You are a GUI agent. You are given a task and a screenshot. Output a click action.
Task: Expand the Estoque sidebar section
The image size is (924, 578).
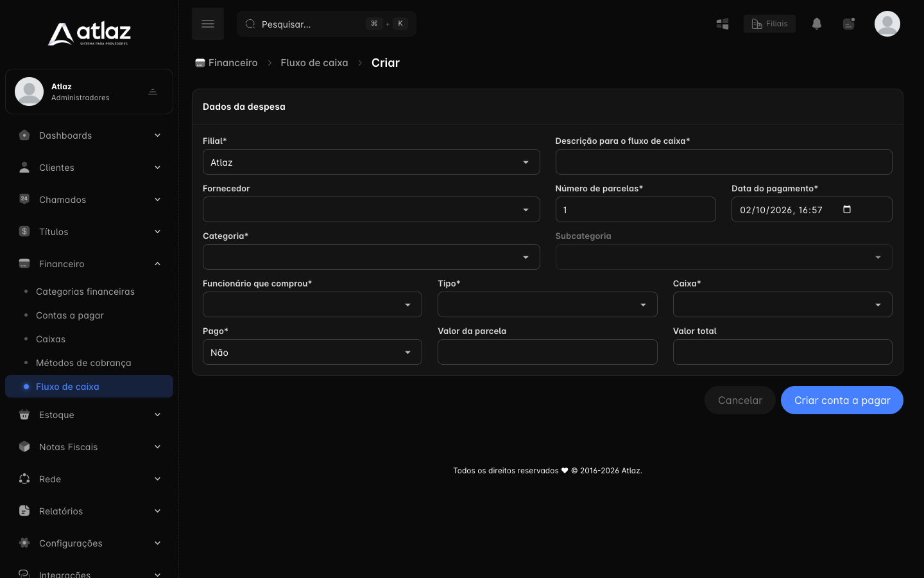pyautogui.click(x=89, y=415)
